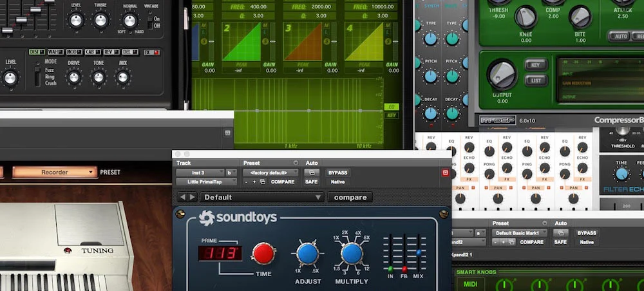Toggle WAH effect in amp plugin
This screenshot has height=291, width=644.
click(55, 52)
